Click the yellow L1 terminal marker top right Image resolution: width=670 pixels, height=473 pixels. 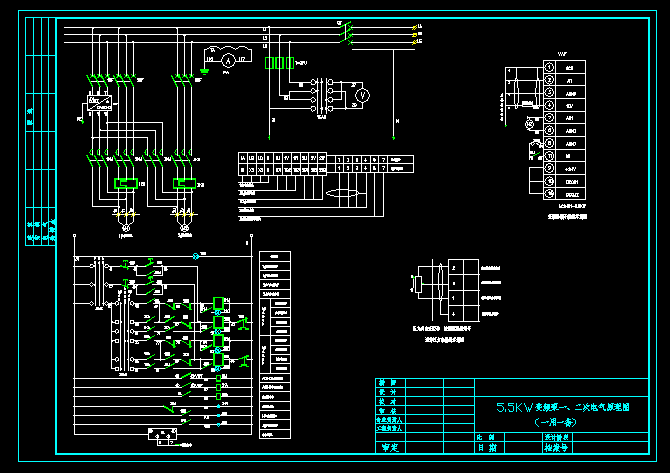click(415, 25)
